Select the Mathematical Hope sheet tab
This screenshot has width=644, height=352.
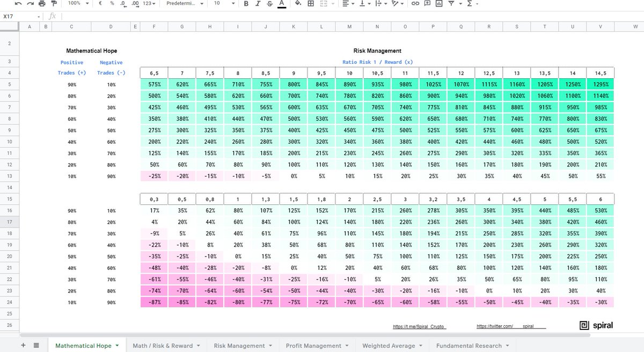pos(87,346)
